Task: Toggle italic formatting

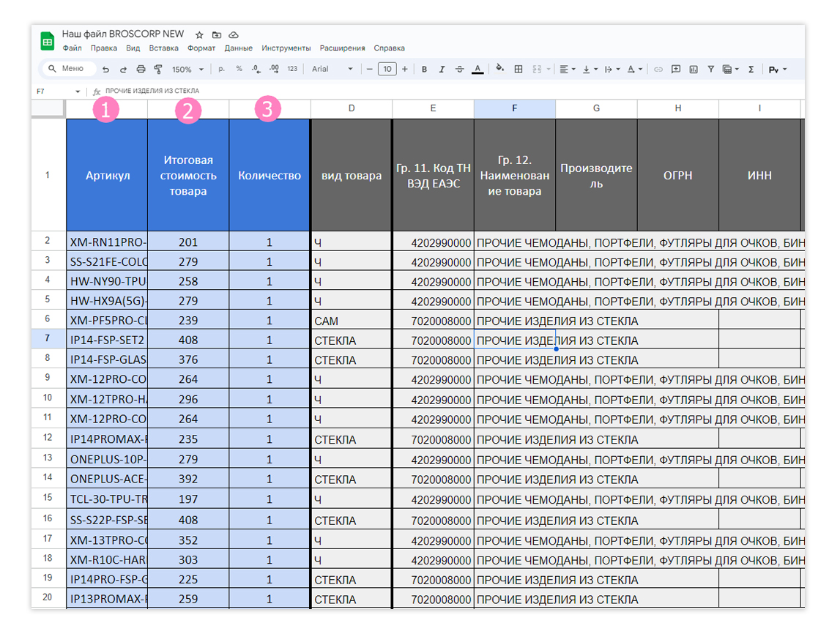Action: point(442,69)
